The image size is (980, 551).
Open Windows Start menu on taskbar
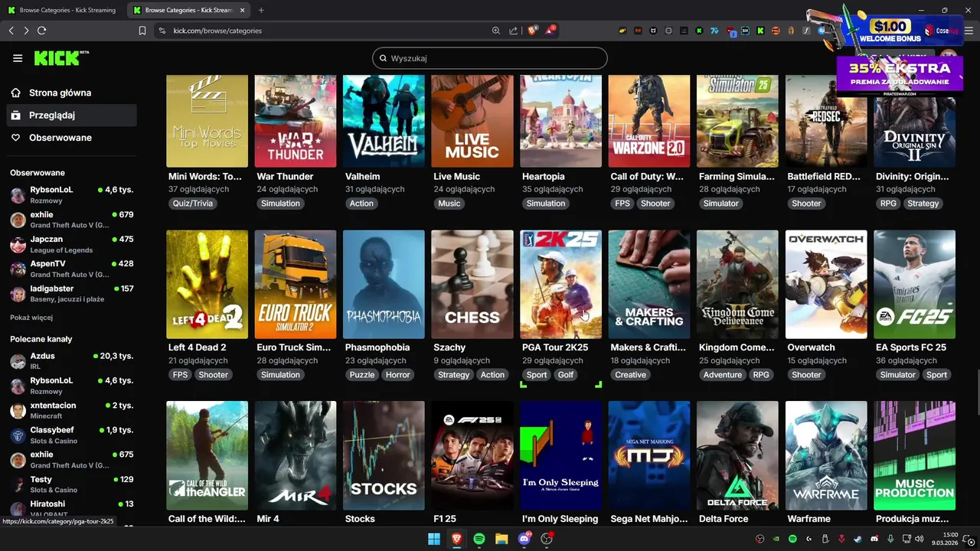point(434,539)
